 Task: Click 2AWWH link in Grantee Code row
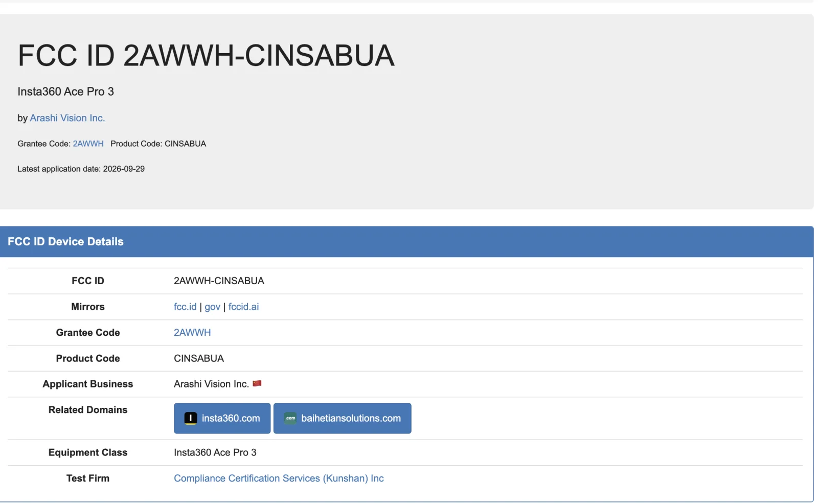pos(192,333)
